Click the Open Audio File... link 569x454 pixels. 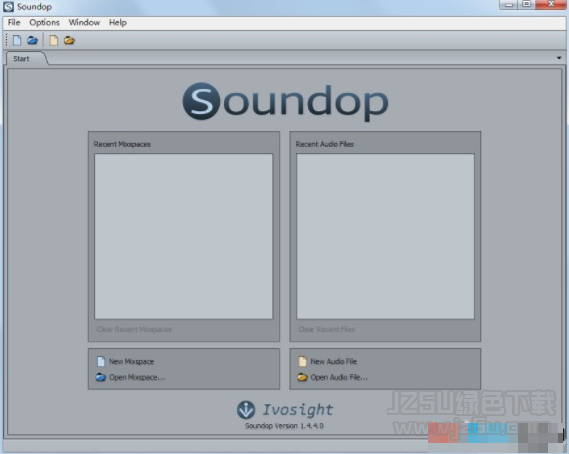pos(339,377)
